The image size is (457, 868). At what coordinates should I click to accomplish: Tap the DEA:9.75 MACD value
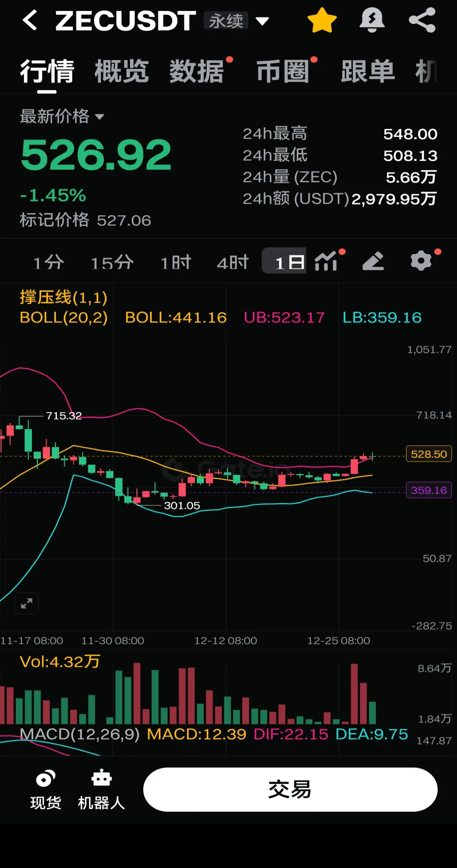372,734
